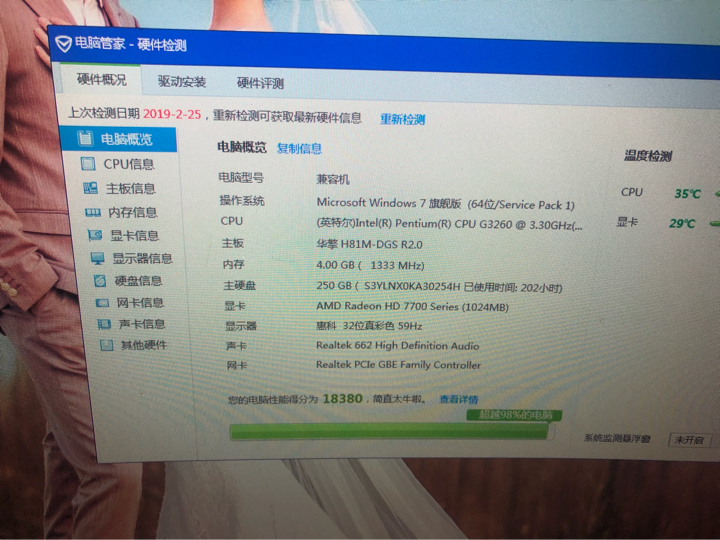720x540 pixels.
Task: Click the 惠科 32位真彩色 59Hz display entry
Action: pos(369,326)
